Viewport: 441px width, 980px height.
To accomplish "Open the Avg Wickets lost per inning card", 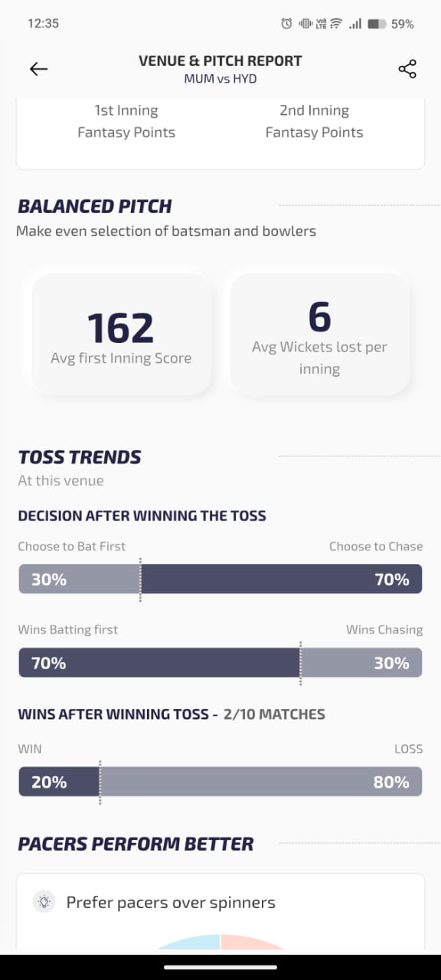I will [319, 335].
